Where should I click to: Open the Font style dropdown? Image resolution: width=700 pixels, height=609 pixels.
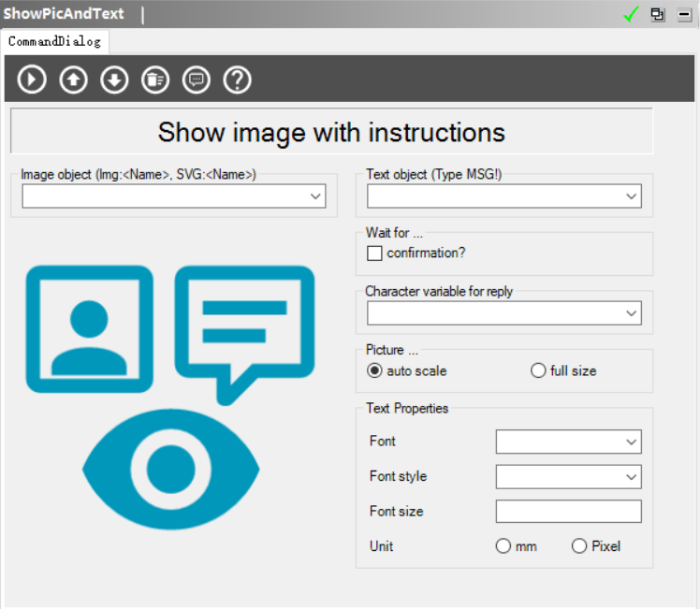[632, 477]
